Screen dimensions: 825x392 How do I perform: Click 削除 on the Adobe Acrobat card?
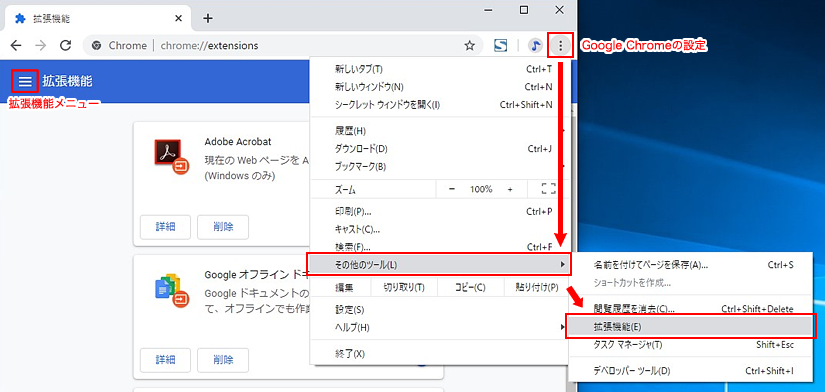click(223, 227)
